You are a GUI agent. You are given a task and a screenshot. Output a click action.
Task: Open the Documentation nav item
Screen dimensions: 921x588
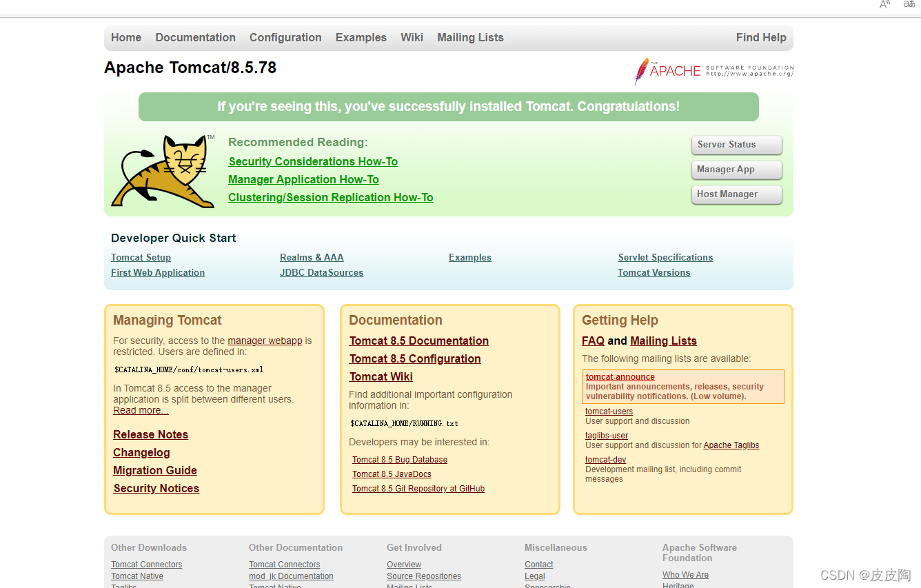(196, 38)
